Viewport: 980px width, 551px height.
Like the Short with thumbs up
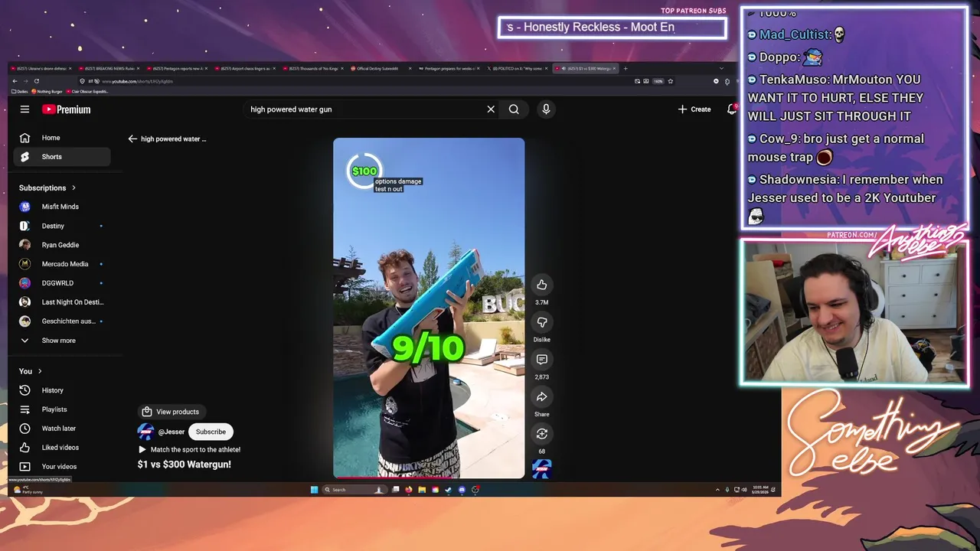(541, 285)
